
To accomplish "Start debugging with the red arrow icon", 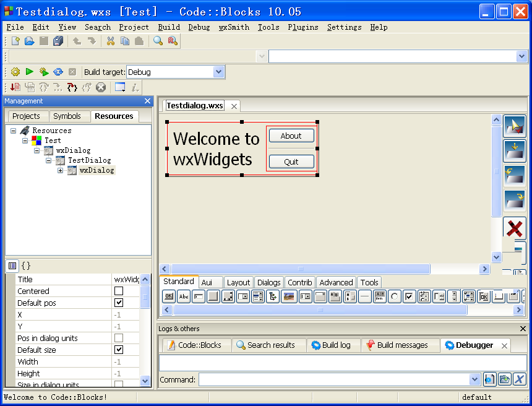I will coord(15,87).
